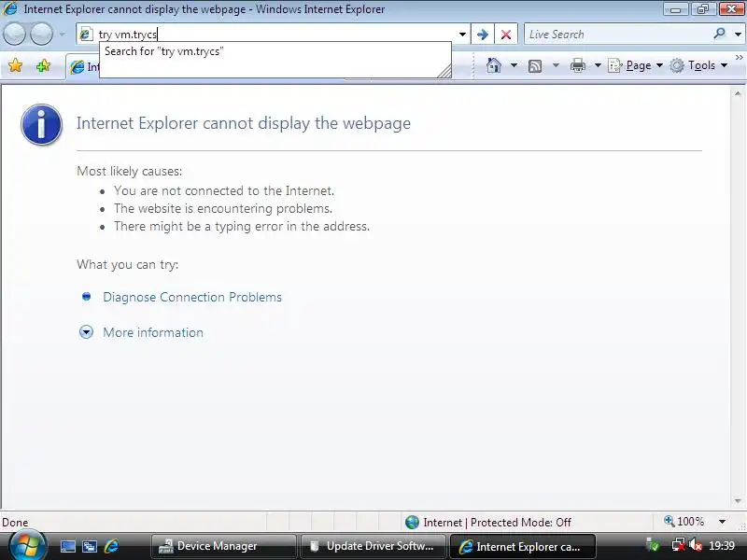Screen dimensions: 747x560
Task: Click the page icon in address bar
Action: 86,35
